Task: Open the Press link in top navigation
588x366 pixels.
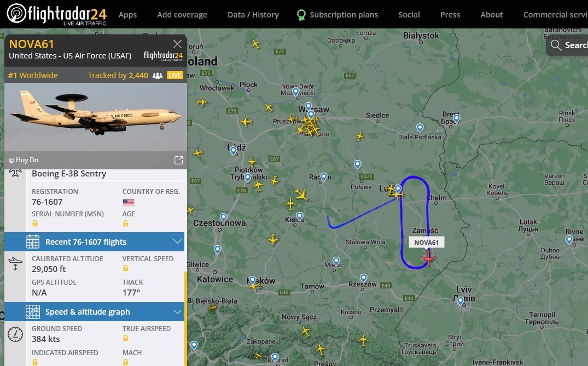Action: 450,15
